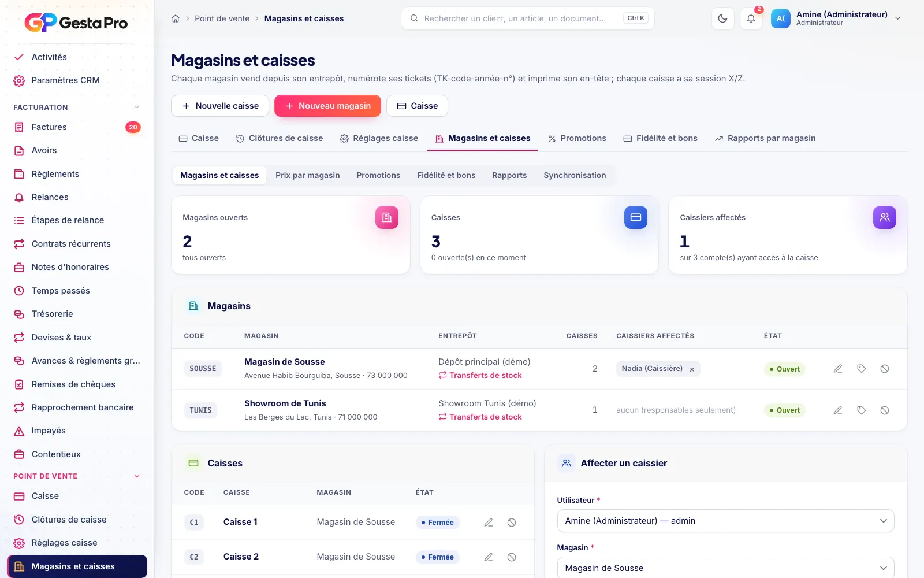Open Transferts de stock link for Sousse
The image size is (924, 578).
pos(480,375)
